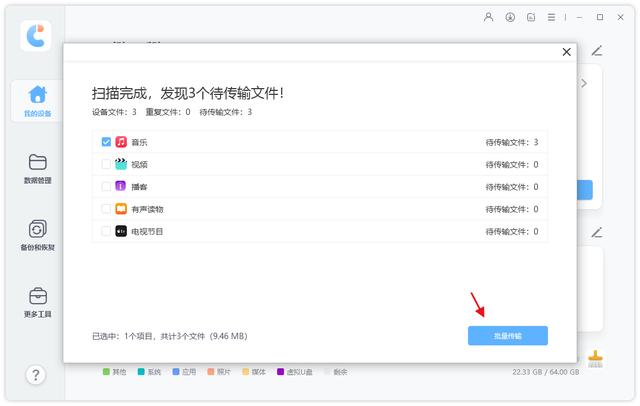Click the 批量传输 button
The height and width of the screenshot is (406, 640).
point(508,336)
